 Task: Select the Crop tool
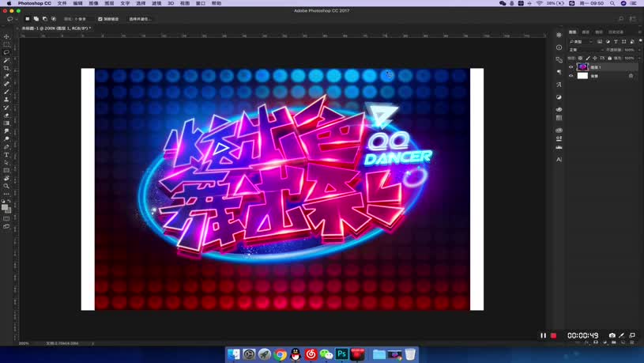tap(6, 68)
